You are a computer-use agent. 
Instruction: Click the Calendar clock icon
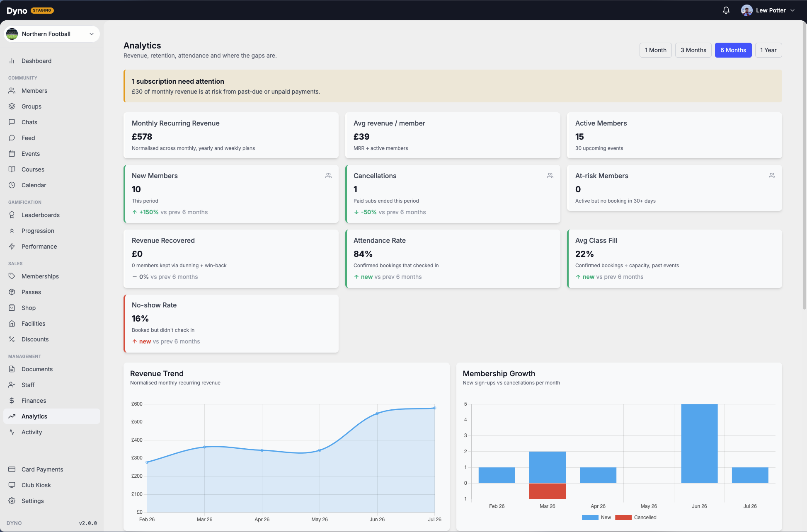[x=12, y=185]
